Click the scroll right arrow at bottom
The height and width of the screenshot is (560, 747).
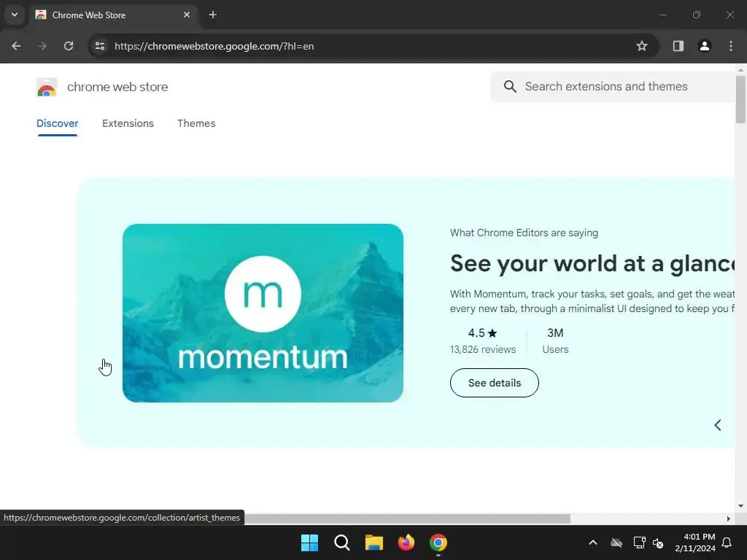pos(729,518)
